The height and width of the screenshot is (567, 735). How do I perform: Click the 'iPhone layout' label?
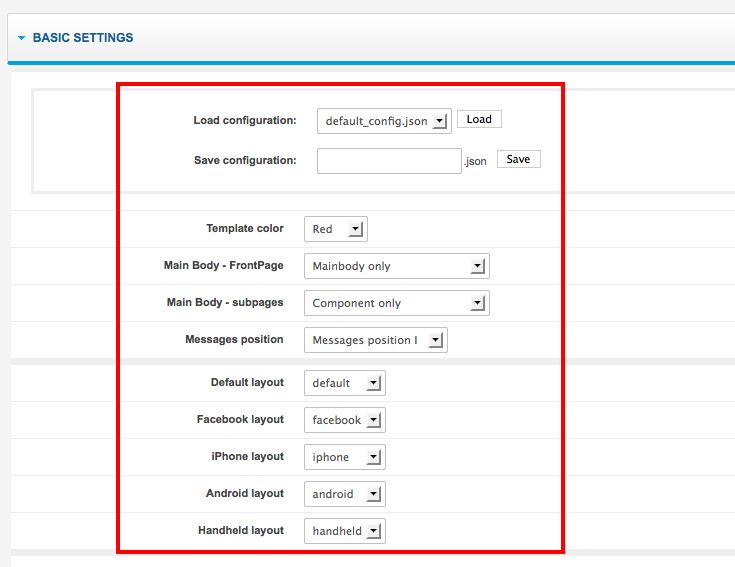248,456
